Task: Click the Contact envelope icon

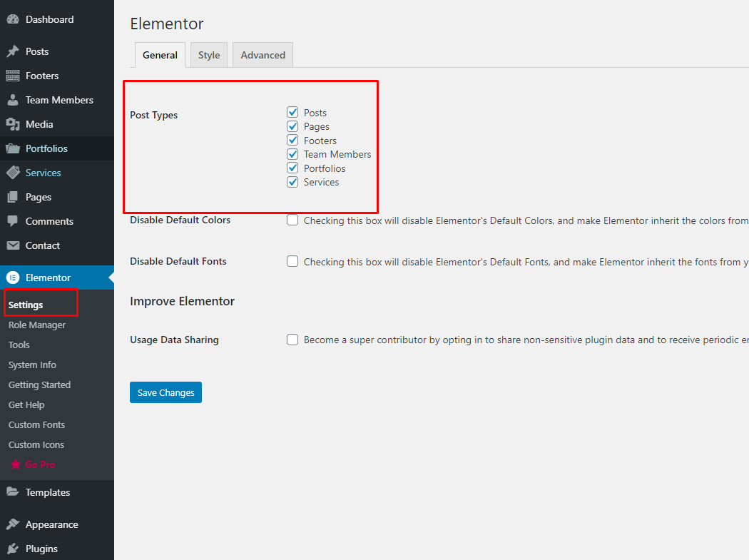Action: (x=13, y=245)
